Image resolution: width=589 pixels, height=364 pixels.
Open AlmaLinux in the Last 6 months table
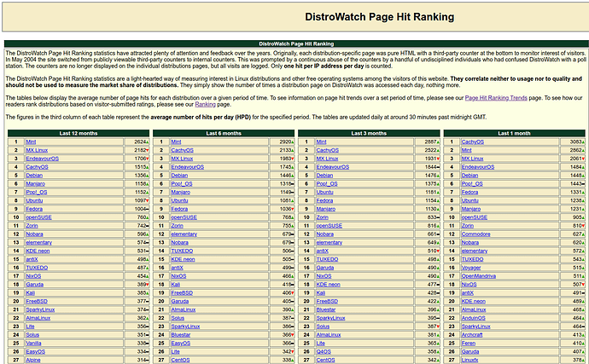(184, 309)
